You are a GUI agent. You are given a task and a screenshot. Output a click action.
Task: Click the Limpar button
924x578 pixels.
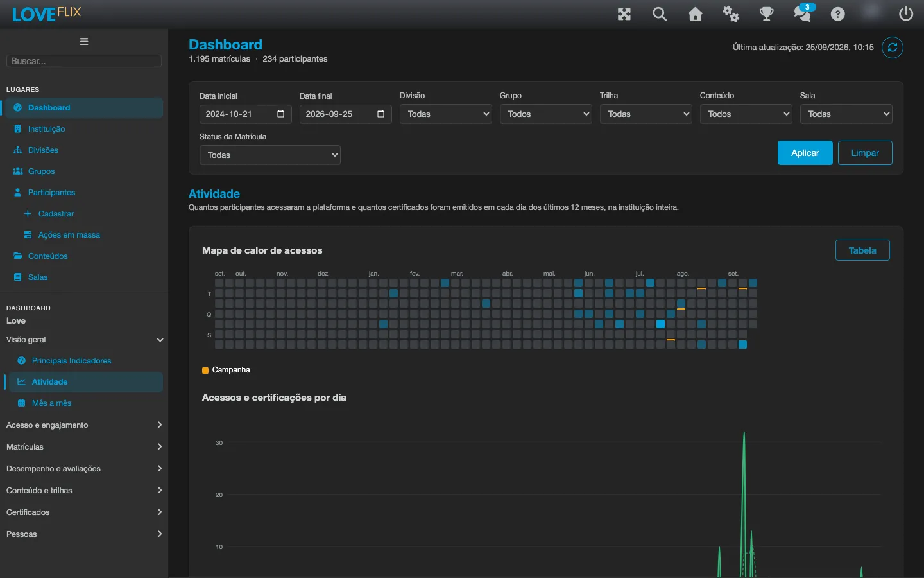[865, 153]
